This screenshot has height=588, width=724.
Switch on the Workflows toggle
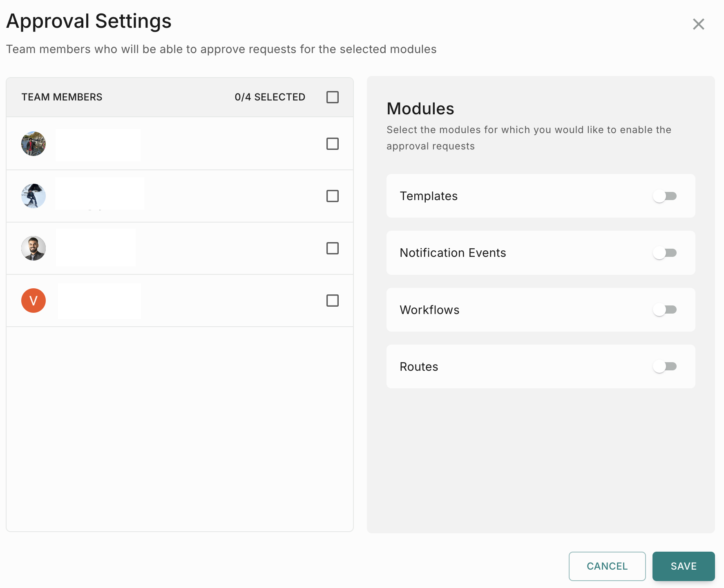coord(665,310)
